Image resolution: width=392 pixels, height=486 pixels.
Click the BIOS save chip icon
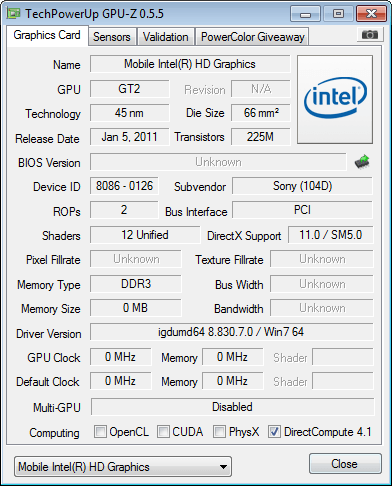point(362,162)
